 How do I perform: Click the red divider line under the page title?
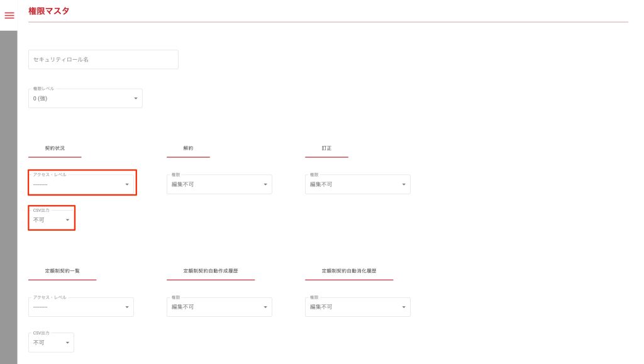(x=327, y=22)
